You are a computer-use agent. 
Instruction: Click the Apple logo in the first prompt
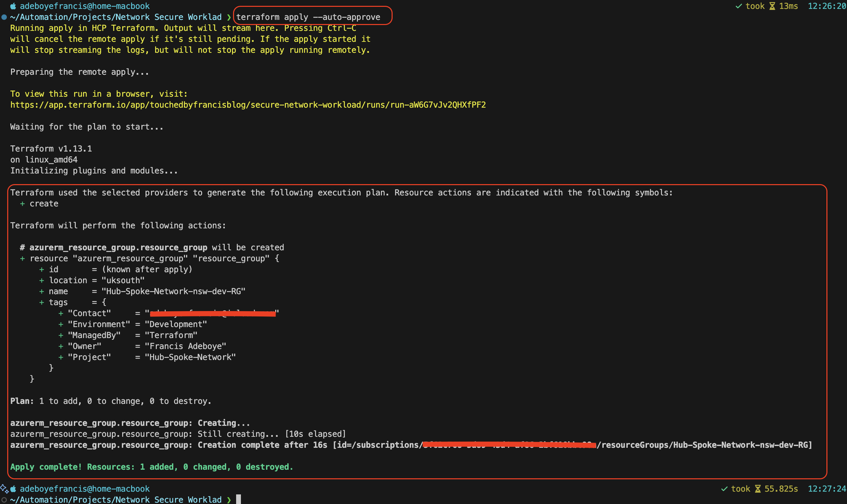[x=13, y=6]
